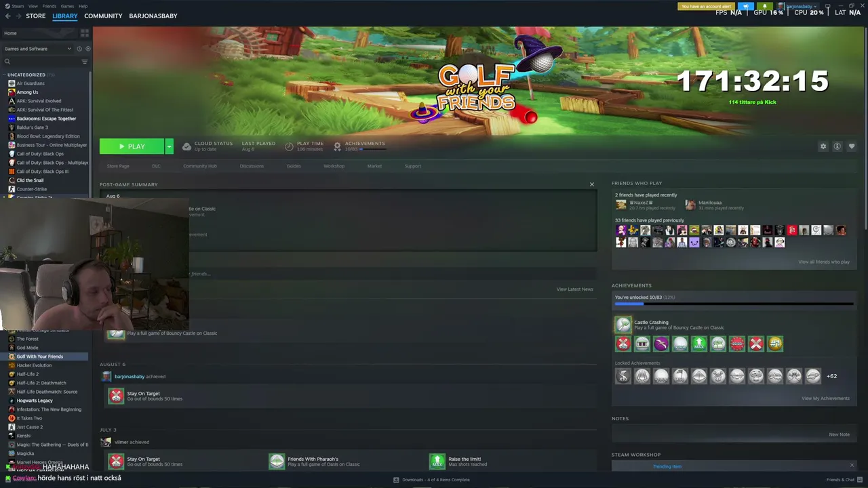Click View My Achievements
This screenshot has height=488, width=868.
825,399
